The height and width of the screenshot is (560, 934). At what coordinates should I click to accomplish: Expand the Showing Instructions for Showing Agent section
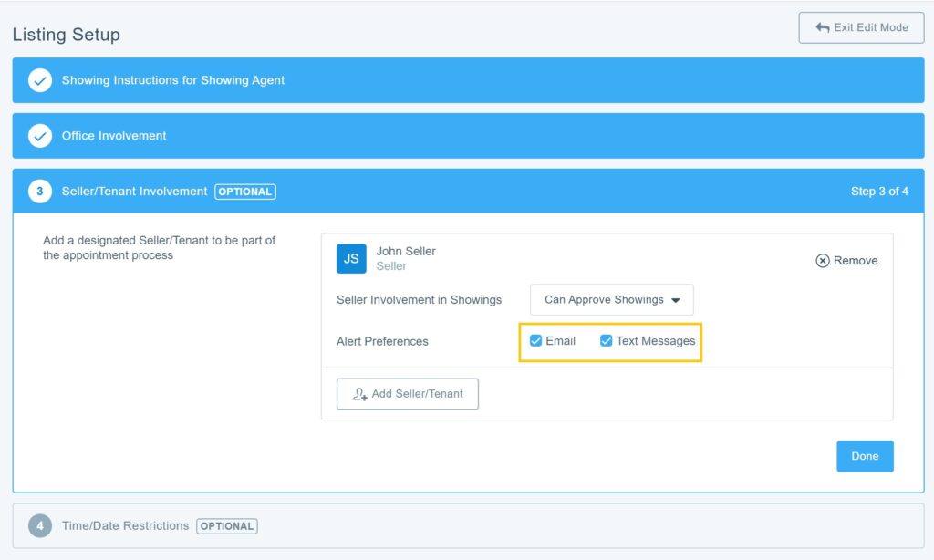point(173,80)
